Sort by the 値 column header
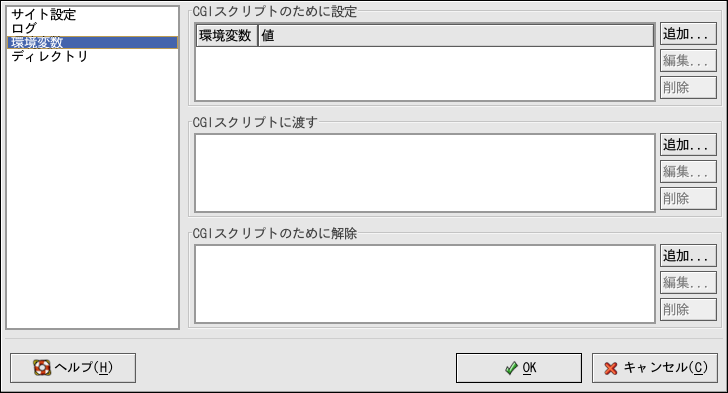The height and width of the screenshot is (393, 728). [456, 36]
